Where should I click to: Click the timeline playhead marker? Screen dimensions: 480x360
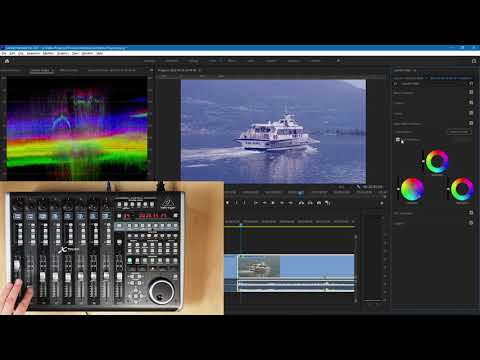[x=241, y=225]
